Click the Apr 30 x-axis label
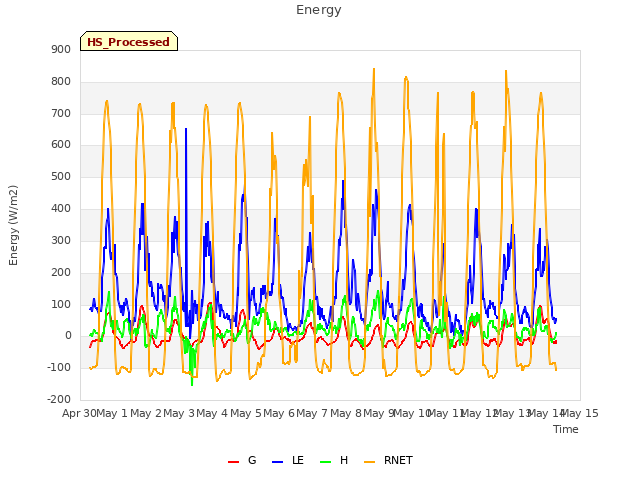Image resolution: width=640 pixels, height=480 pixels. pyautogui.click(x=79, y=414)
